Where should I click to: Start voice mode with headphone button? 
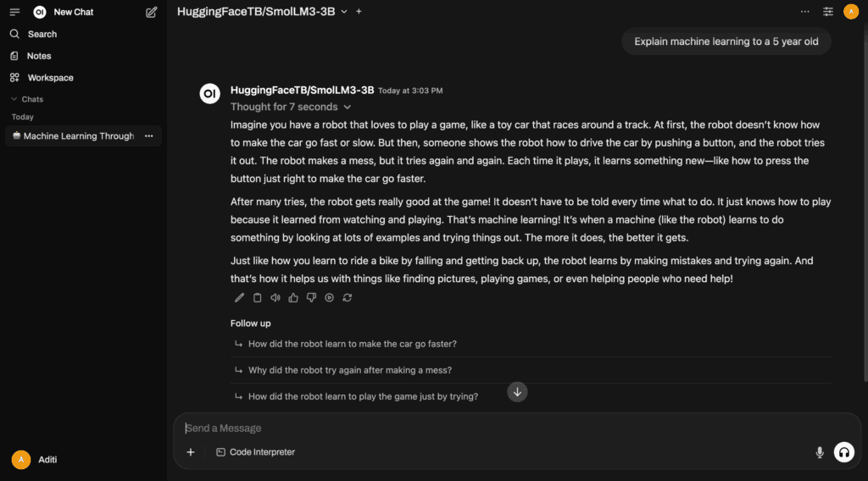coord(843,452)
